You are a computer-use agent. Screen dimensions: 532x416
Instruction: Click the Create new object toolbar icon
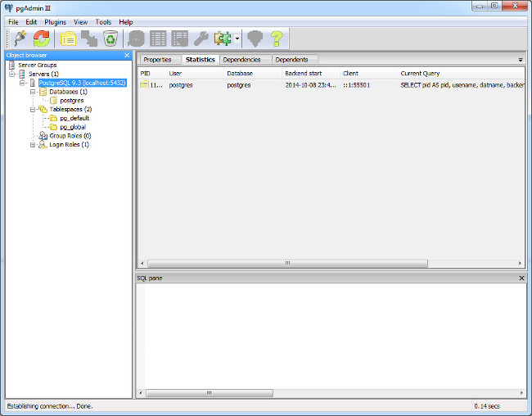click(x=89, y=38)
